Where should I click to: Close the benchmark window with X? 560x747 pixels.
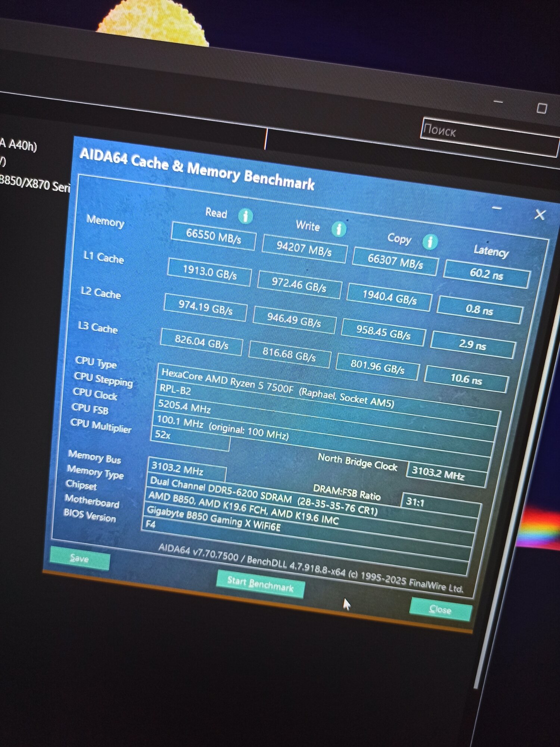[x=539, y=215]
